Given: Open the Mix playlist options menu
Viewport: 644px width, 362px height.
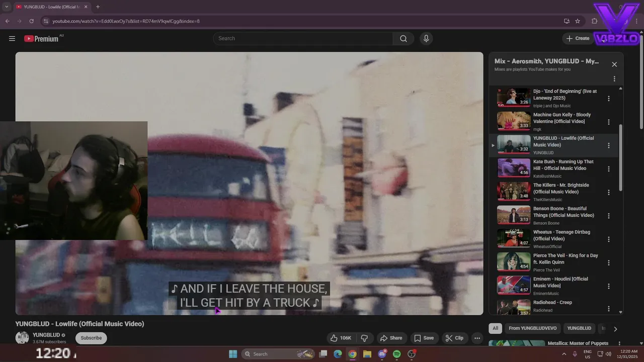Looking at the screenshot, I should click(x=614, y=79).
